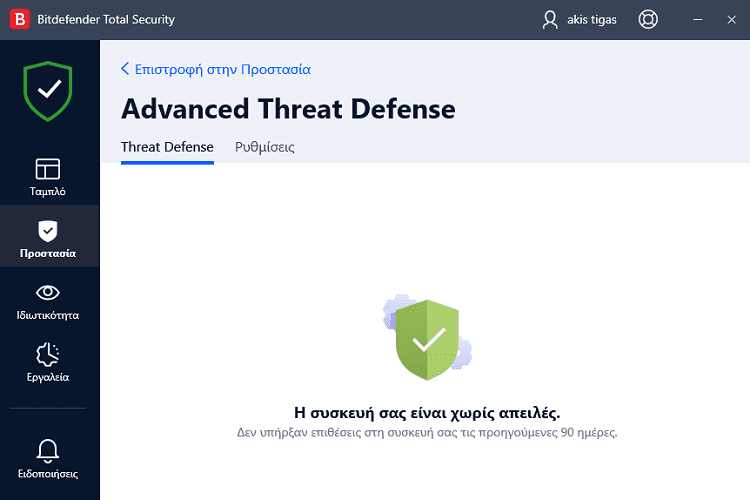Click the green protection status shield

click(x=48, y=91)
